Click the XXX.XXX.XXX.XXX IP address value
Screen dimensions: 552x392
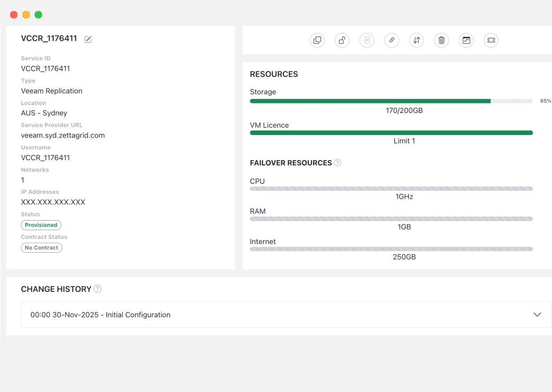pos(53,202)
